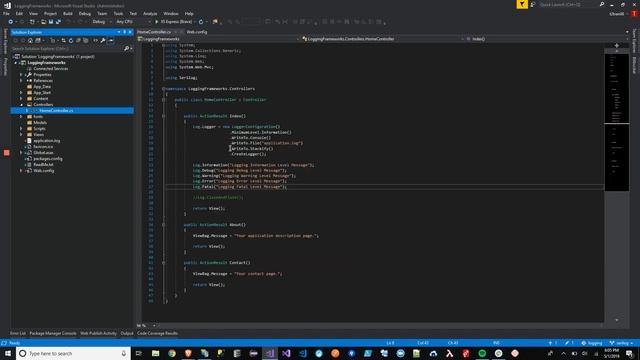The image size is (640, 360).
Task: Click the notifications flag icon in title bar
Action: [522, 4]
